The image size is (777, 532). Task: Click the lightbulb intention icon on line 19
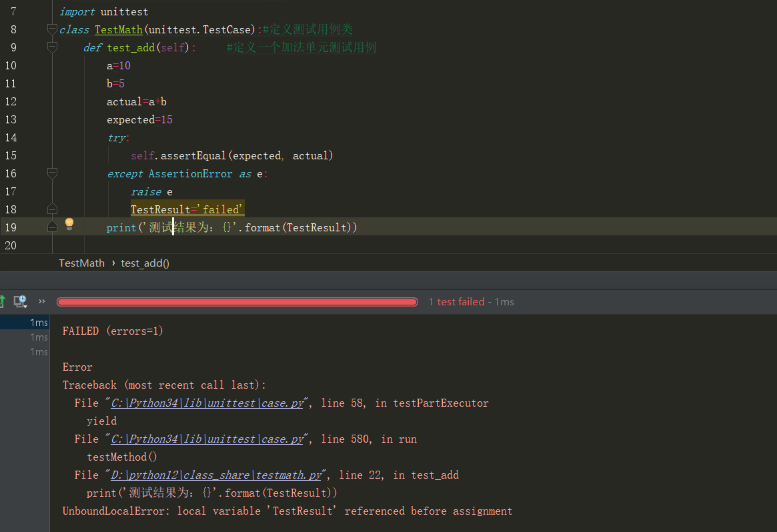point(69,224)
